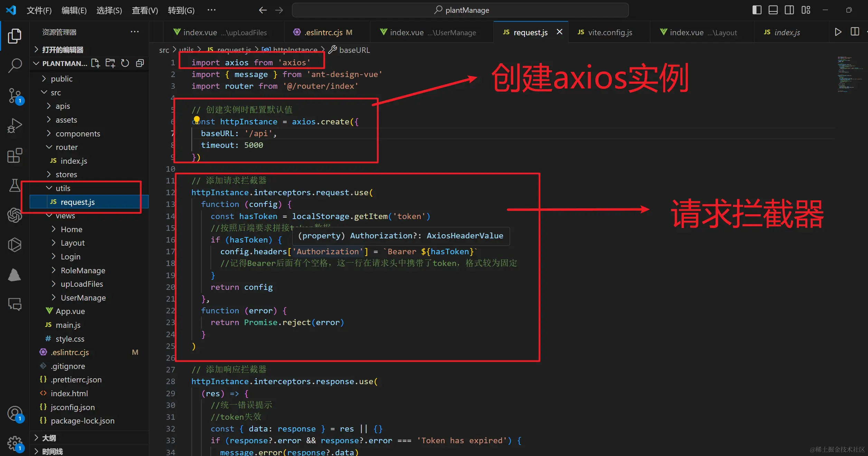This screenshot has width=868, height=456.
Task: Open the Source Control view
Action: click(15, 96)
